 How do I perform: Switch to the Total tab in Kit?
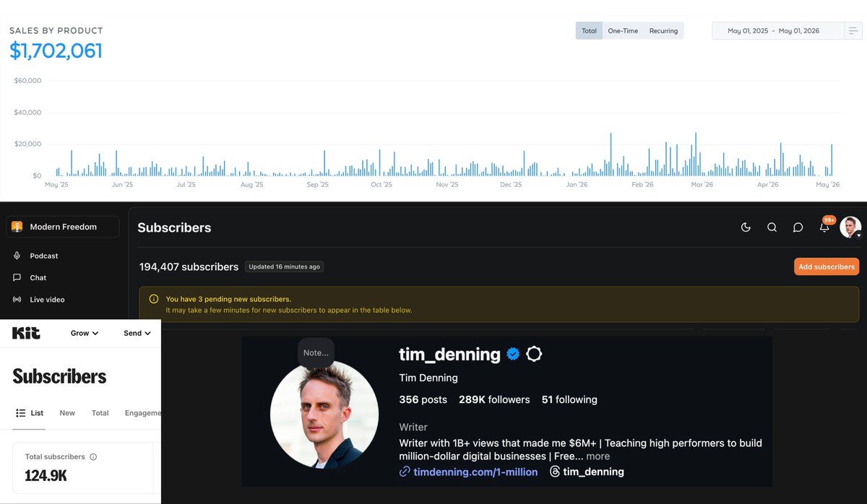coord(100,413)
